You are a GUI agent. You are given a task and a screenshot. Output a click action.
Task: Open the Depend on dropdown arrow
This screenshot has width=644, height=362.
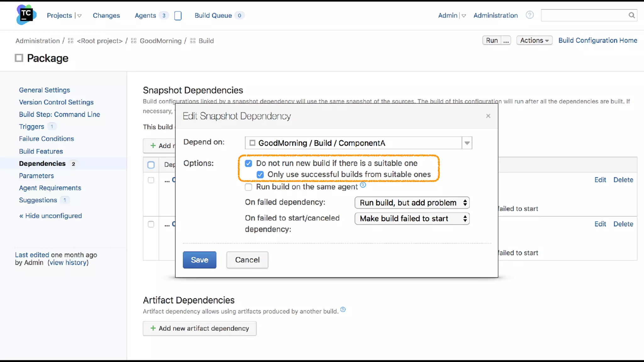coord(467,143)
